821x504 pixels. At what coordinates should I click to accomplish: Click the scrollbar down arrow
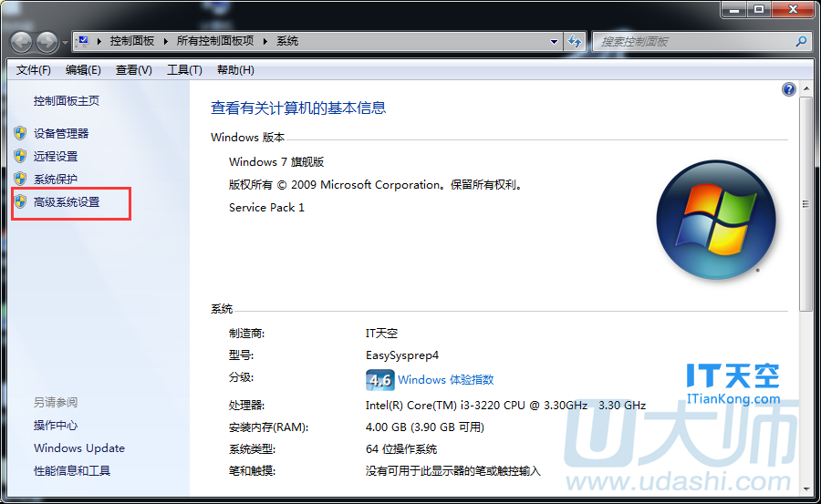(x=805, y=489)
